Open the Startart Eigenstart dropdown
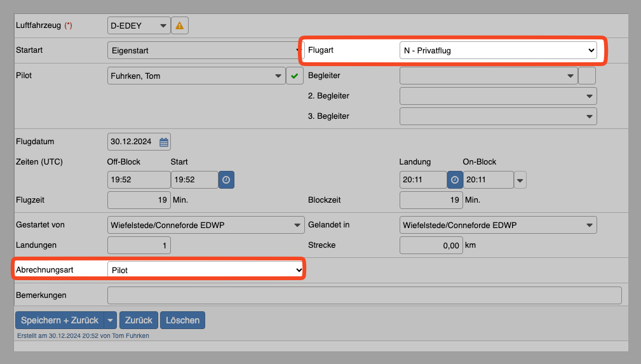The height and width of the screenshot is (364, 641). point(205,50)
